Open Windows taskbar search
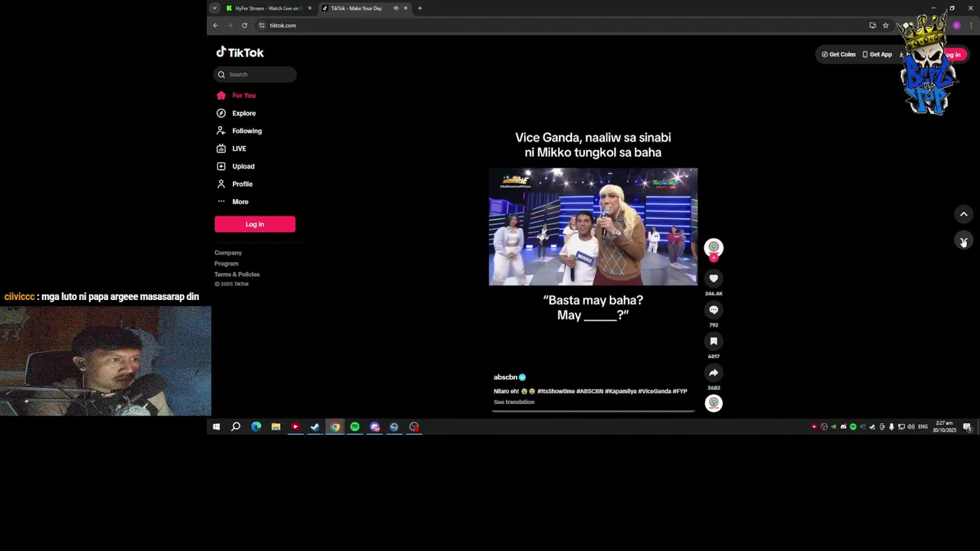The width and height of the screenshot is (980, 551). (236, 427)
